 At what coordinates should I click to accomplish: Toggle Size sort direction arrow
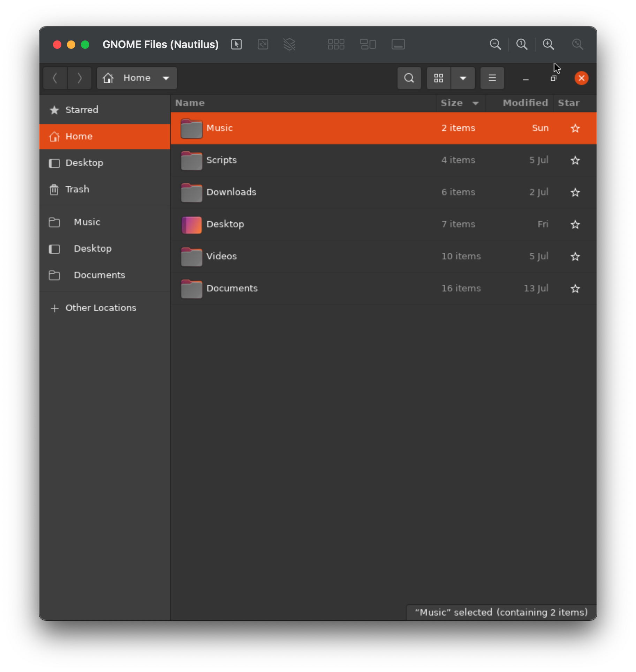[x=475, y=103]
